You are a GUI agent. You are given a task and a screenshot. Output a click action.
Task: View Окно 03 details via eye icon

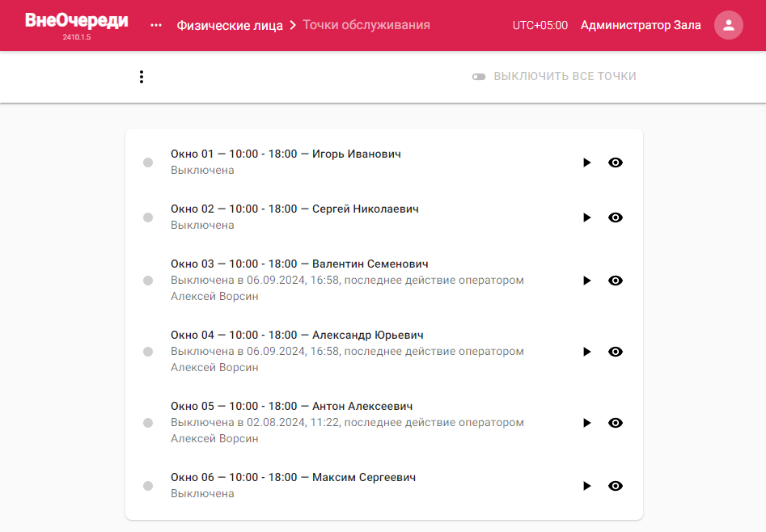[x=616, y=281]
